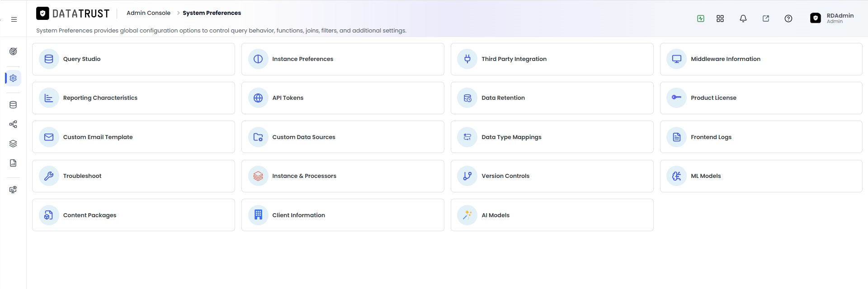Click the API Tokens globe icon
The width and height of the screenshot is (868, 289).
point(258,98)
